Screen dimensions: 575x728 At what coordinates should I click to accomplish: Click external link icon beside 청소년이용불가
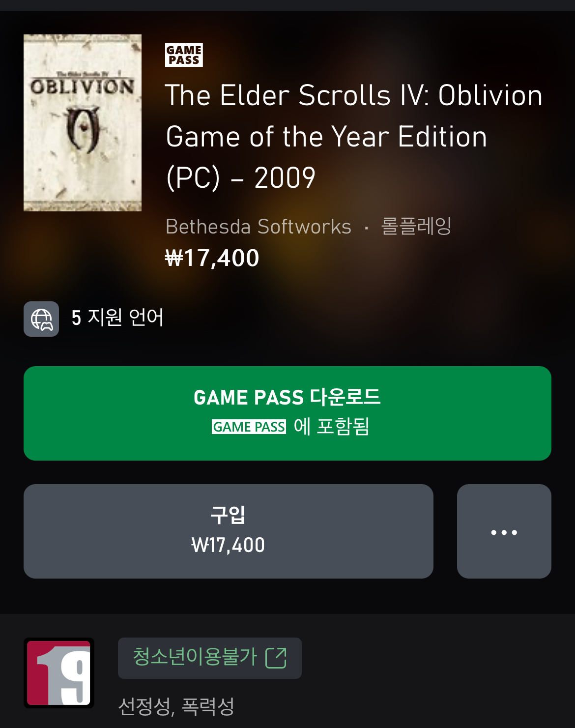point(276,658)
